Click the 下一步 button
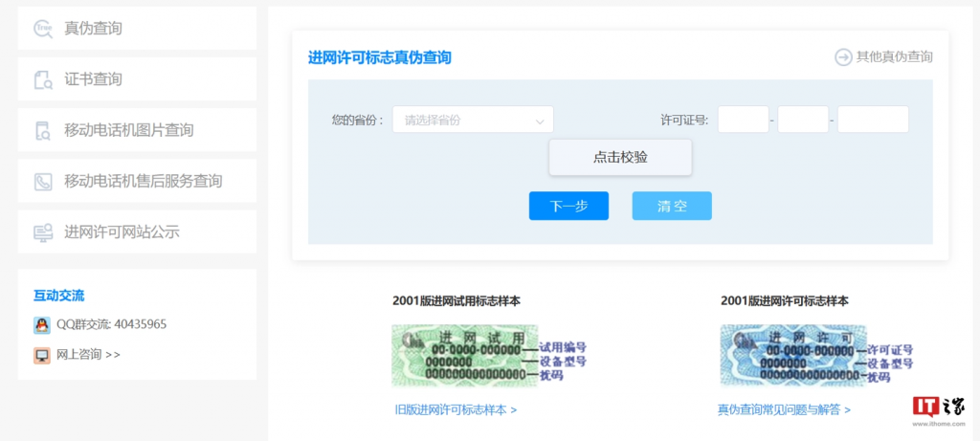The height and width of the screenshot is (441, 980). click(568, 206)
